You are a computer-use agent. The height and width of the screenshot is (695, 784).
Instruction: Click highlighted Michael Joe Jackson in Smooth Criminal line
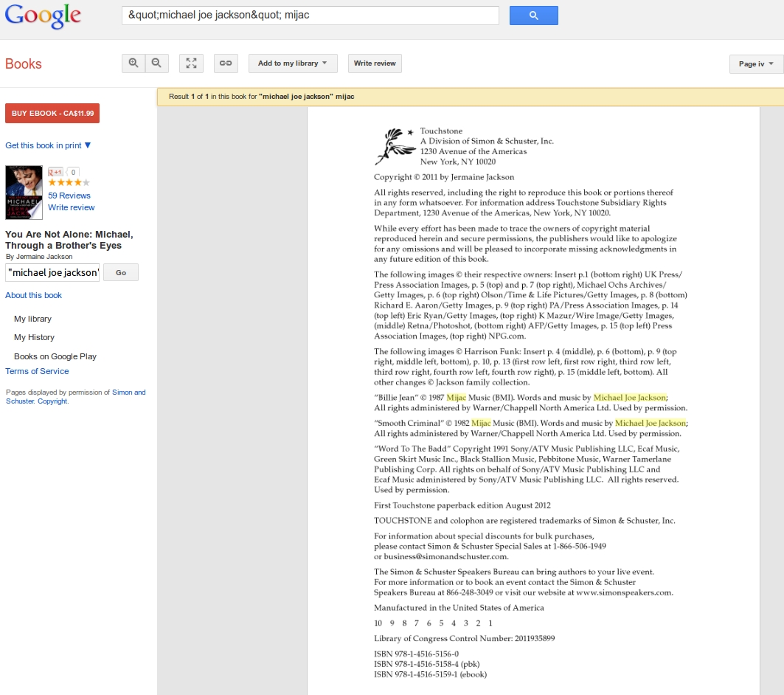(650, 423)
